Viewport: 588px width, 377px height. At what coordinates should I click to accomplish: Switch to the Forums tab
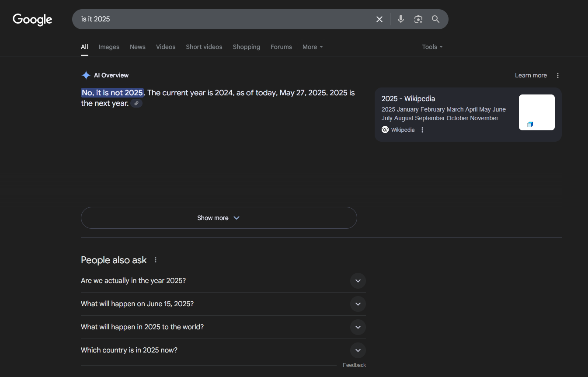click(x=281, y=47)
